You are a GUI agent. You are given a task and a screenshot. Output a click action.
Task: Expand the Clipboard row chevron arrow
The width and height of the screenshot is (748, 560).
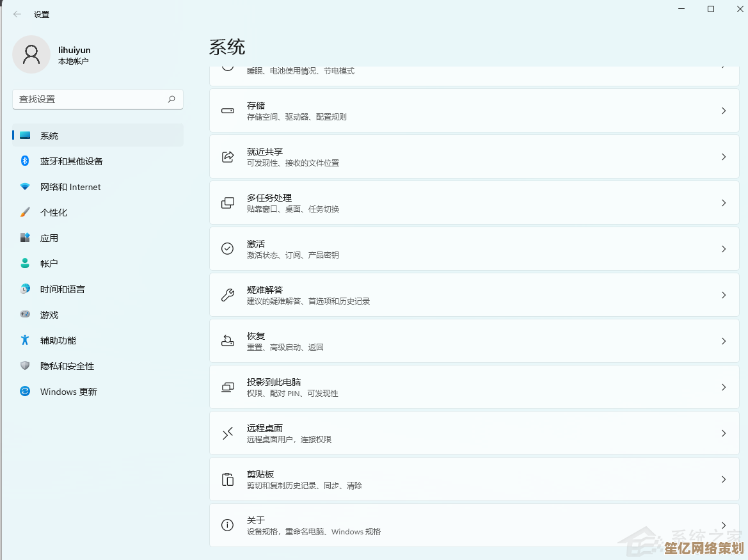(724, 479)
